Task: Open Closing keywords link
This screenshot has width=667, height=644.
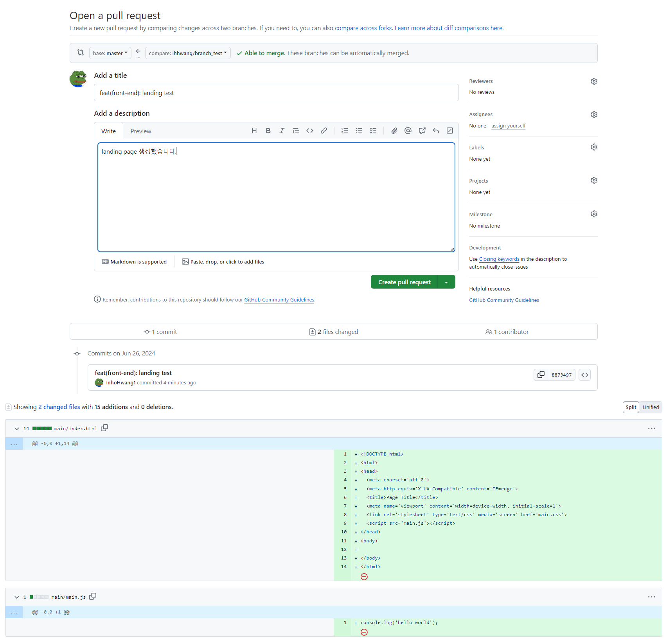Action: (x=499, y=259)
